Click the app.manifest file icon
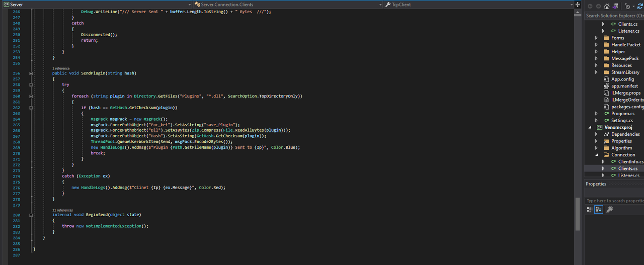This screenshot has height=265, width=644. pos(606,86)
